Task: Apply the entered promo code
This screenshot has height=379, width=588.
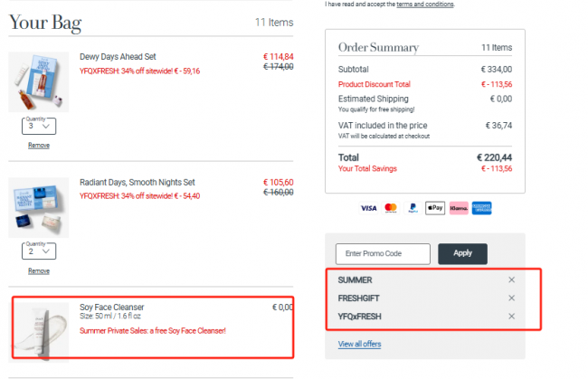Action: pos(463,254)
